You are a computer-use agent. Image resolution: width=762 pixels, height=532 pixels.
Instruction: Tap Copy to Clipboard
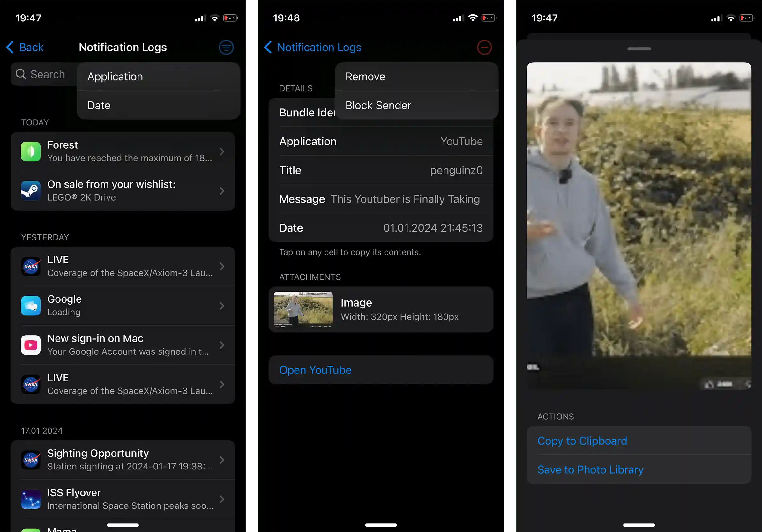[582, 440]
